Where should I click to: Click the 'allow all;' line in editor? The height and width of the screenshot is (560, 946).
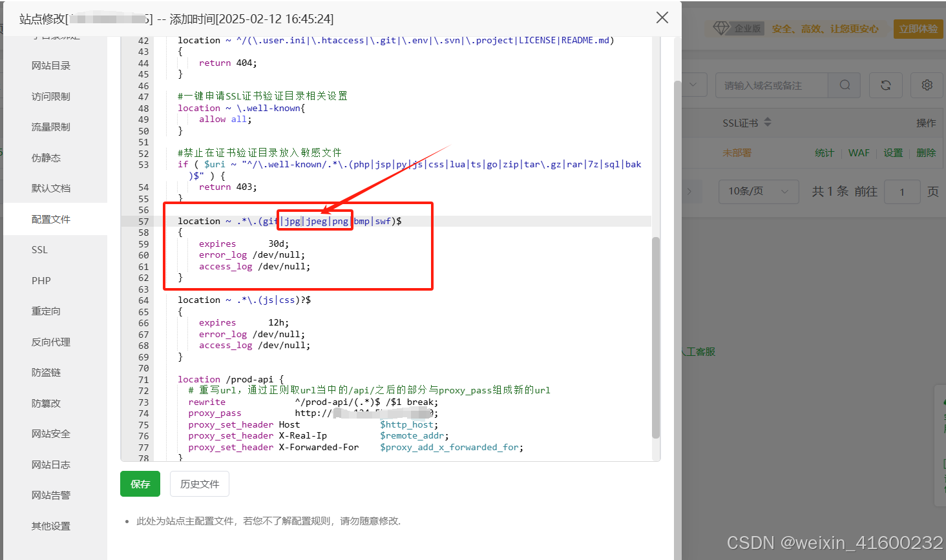click(x=225, y=119)
